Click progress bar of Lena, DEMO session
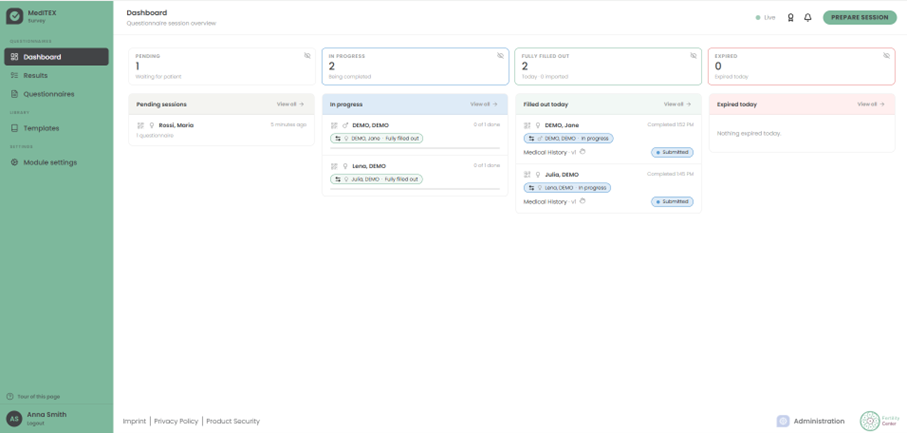The image size is (907, 433). [x=415, y=189]
